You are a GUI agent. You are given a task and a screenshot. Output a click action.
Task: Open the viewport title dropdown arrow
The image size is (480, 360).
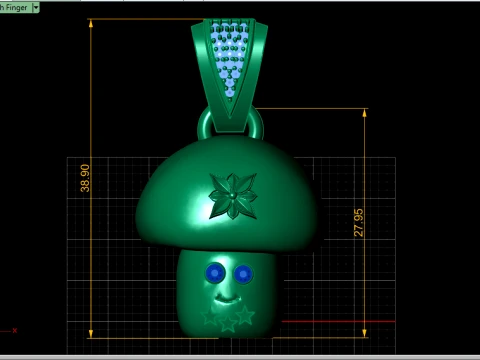[36, 7]
